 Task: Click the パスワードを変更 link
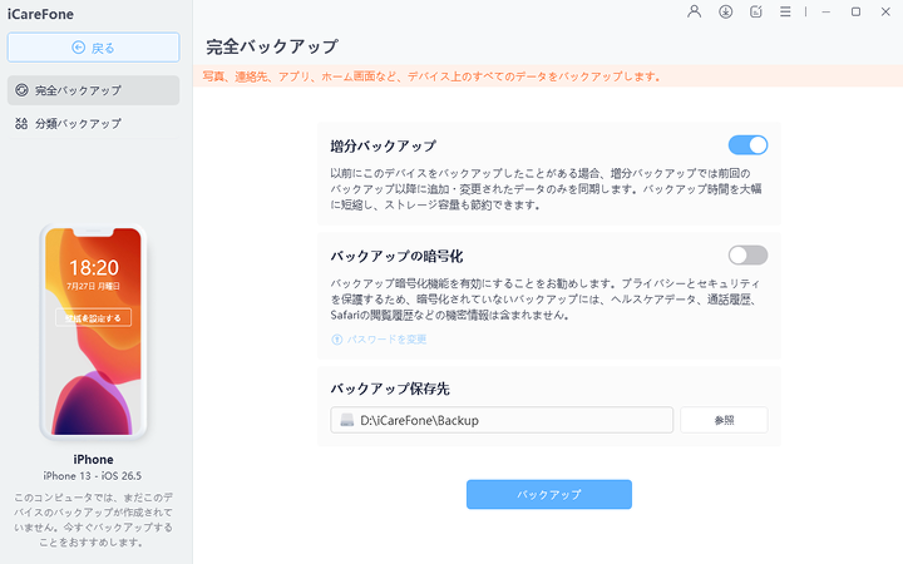pos(386,340)
